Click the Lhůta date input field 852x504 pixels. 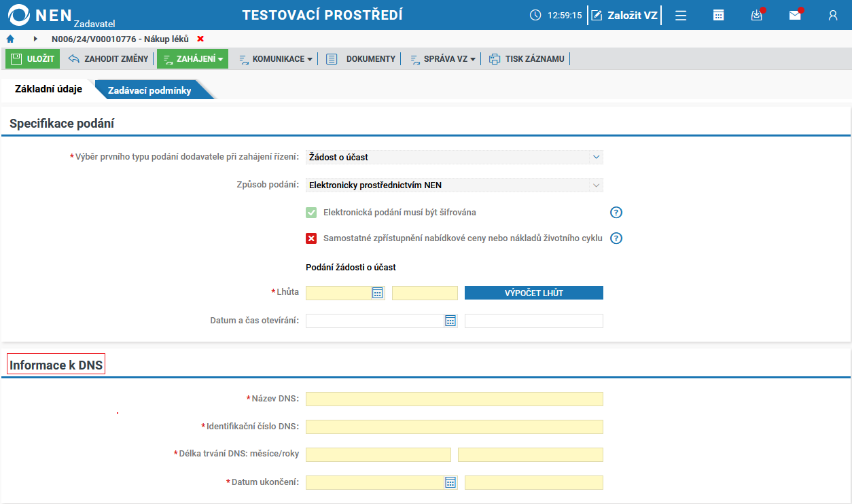click(338, 293)
